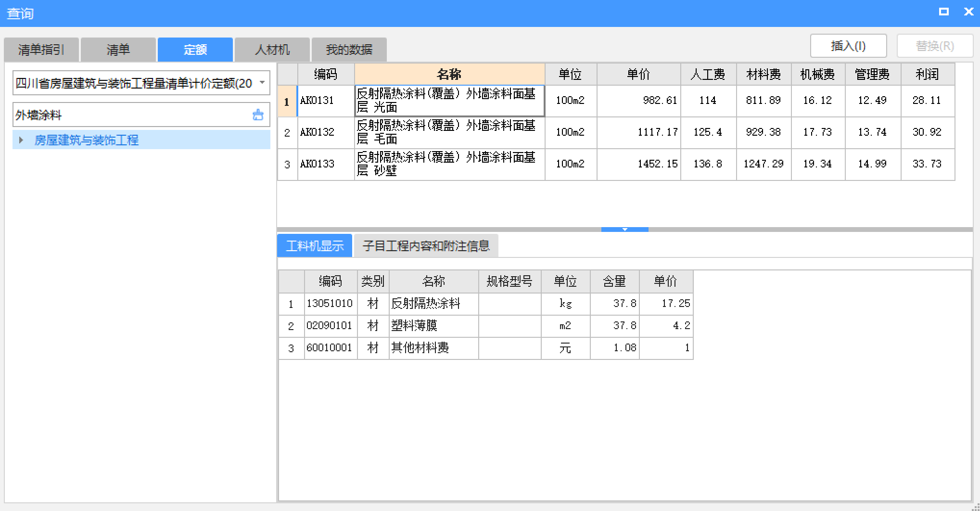
Task: Select quota code AK0131
Action: [326, 101]
